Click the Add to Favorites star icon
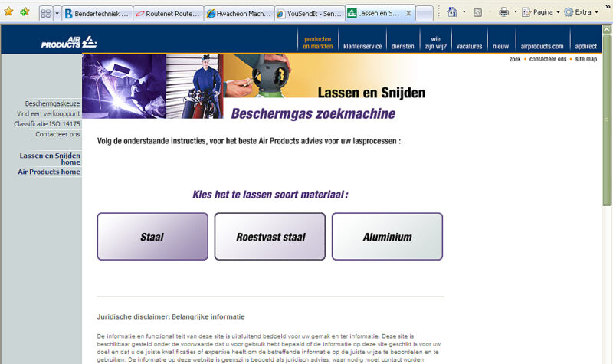613x364 pixels. click(25, 11)
